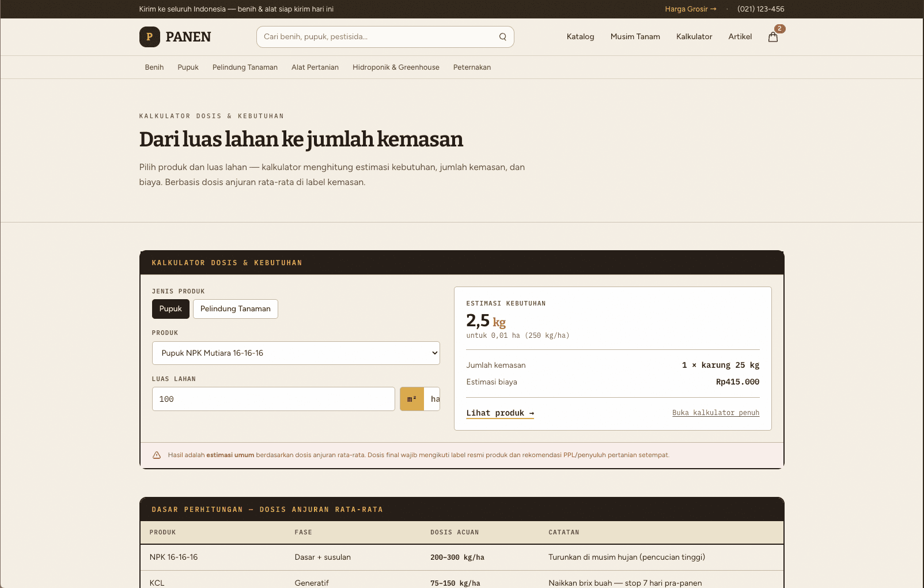Click the search magnifier icon
This screenshot has width=924, height=588.
503,37
